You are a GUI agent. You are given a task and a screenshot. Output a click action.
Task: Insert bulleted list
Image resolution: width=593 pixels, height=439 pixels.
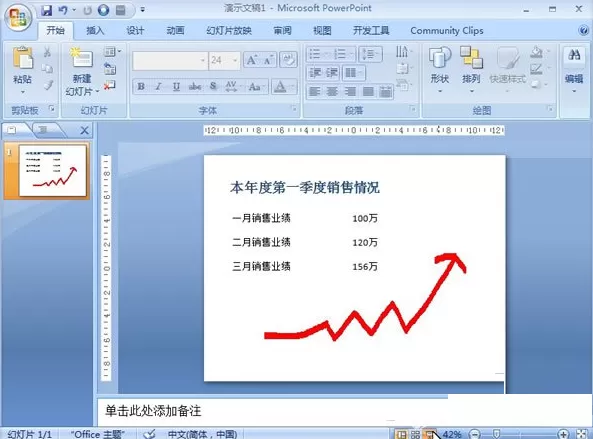pyautogui.click(x=315, y=54)
